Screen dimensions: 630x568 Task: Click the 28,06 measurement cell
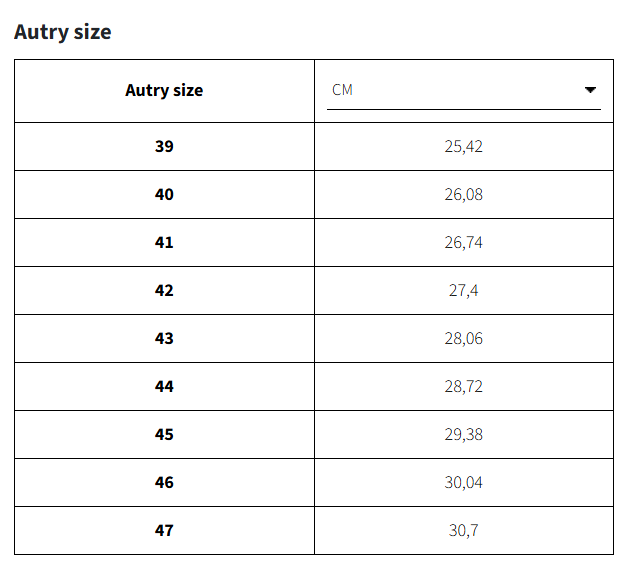(463, 338)
